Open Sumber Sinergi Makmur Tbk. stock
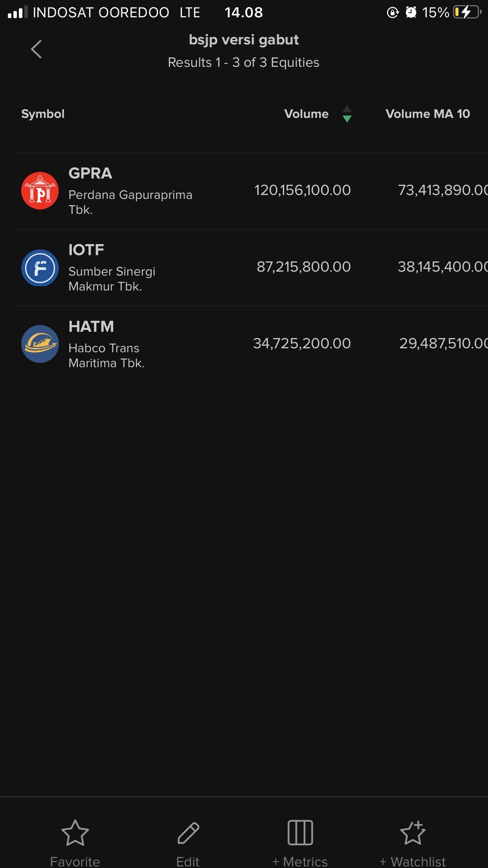 pos(112,279)
